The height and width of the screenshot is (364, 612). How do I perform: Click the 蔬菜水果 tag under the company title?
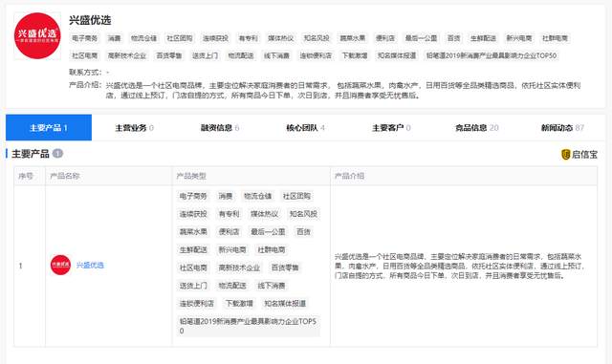(x=353, y=38)
